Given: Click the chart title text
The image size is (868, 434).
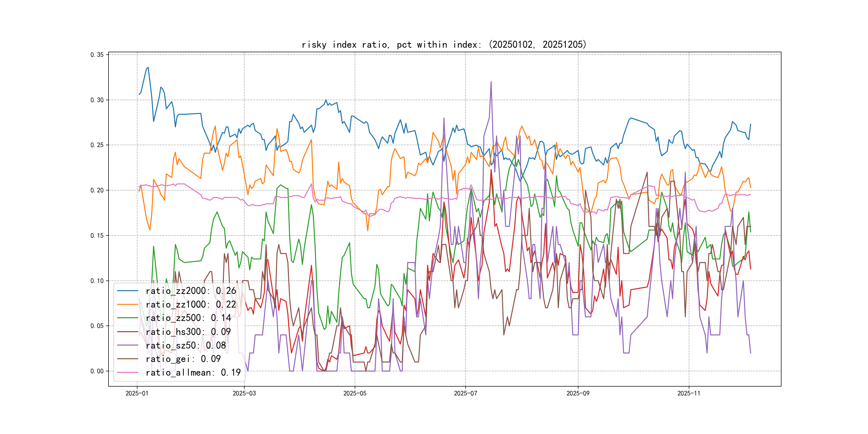Looking at the screenshot, I should tap(444, 44).
